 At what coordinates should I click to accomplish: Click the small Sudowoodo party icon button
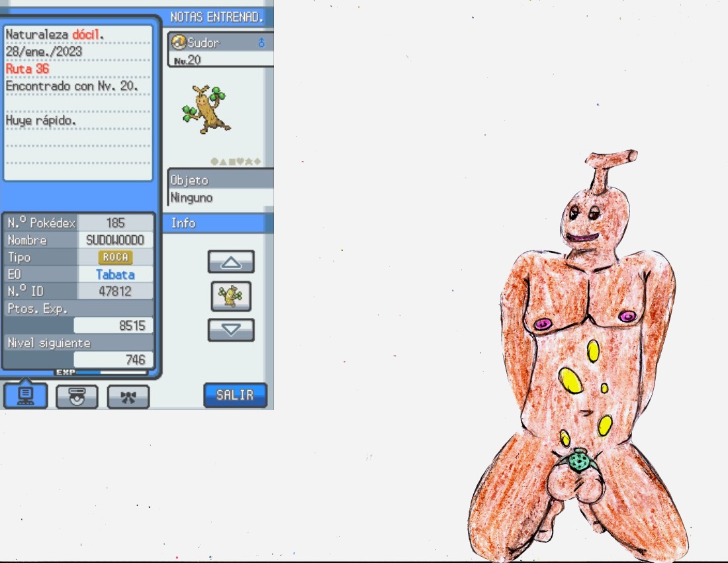[x=231, y=296]
